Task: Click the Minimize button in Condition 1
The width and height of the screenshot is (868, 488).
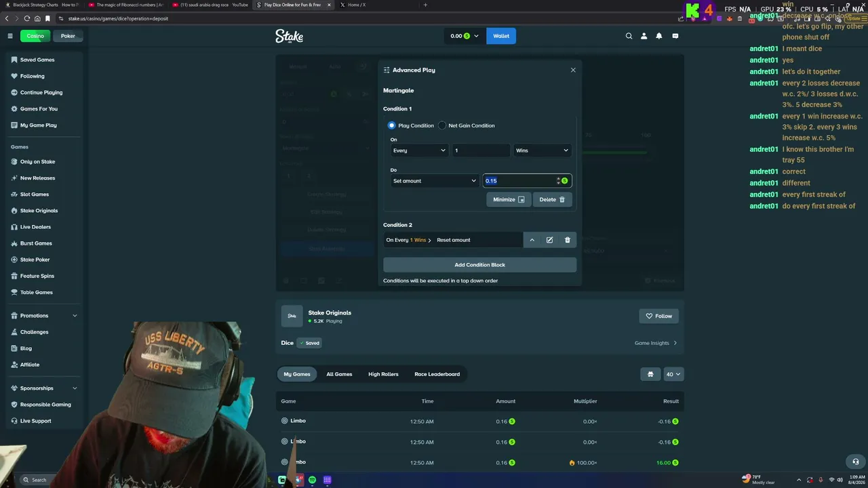Action: coord(509,199)
